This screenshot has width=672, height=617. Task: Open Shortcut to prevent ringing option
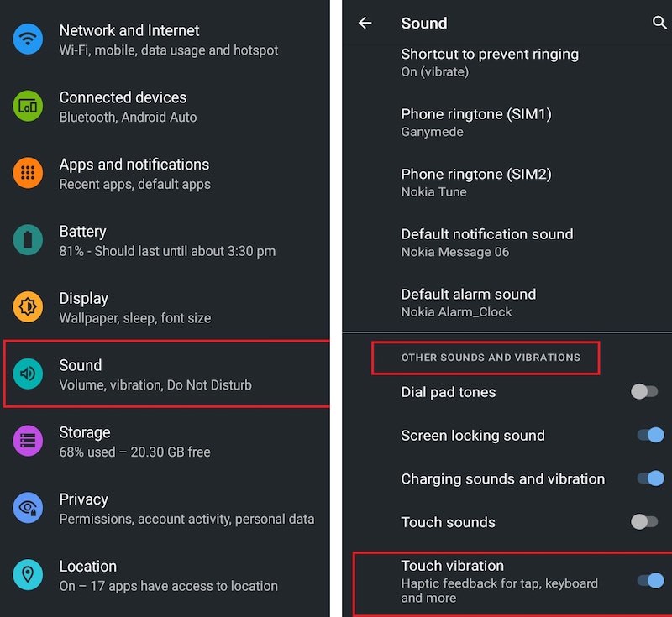click(x=507, y=62)
